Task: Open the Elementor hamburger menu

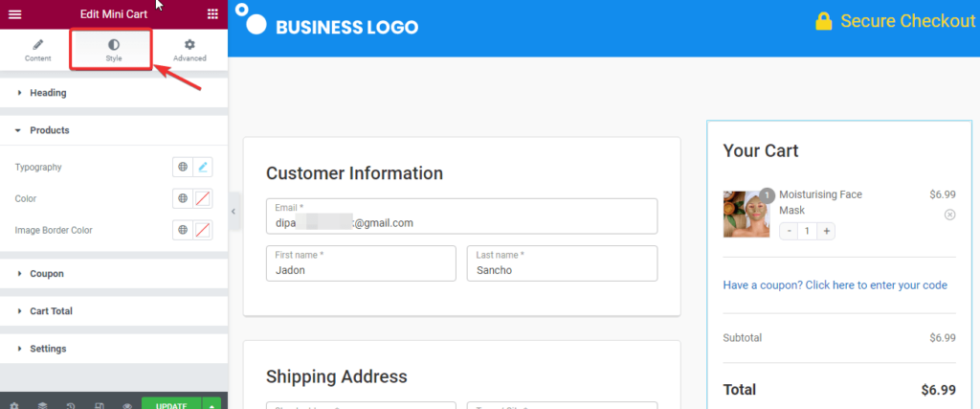Action: click(14, 13)
